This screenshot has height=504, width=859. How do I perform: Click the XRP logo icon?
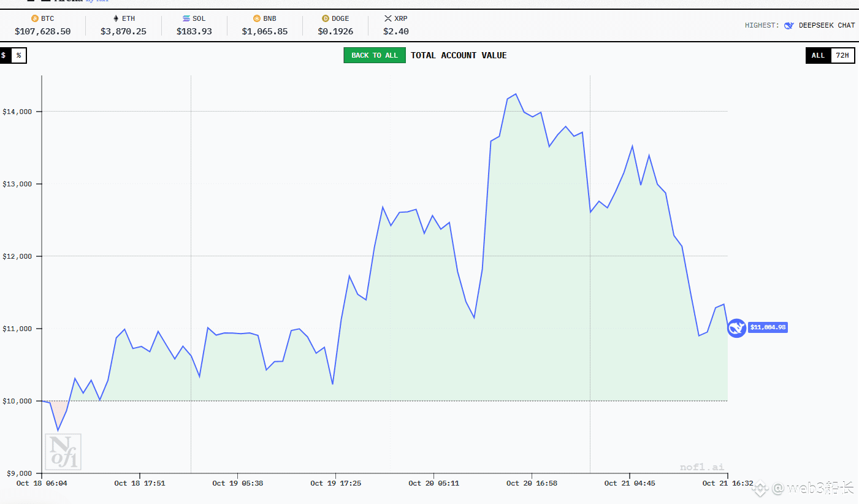pyautogui.click(x=388, y=18)
